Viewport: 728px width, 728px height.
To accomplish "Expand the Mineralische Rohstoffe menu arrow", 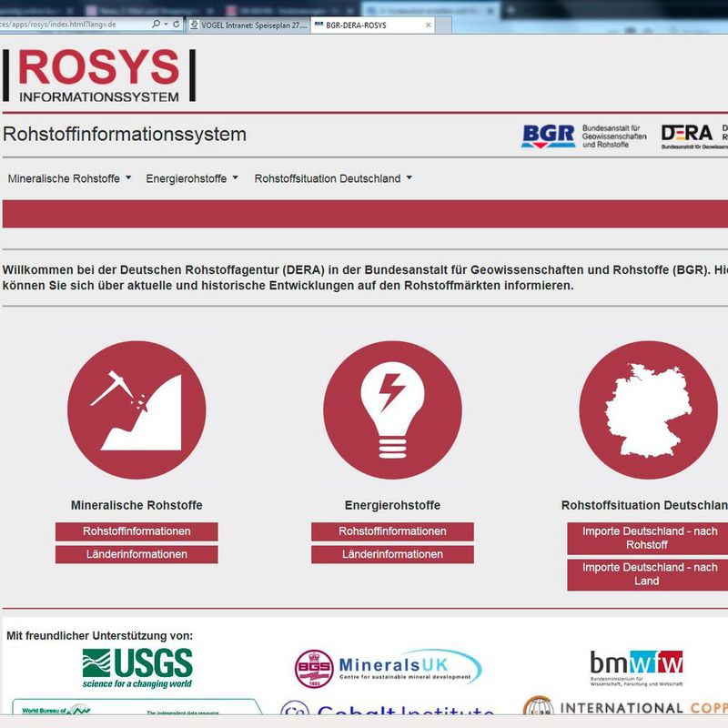I will [x=128, y=177].
